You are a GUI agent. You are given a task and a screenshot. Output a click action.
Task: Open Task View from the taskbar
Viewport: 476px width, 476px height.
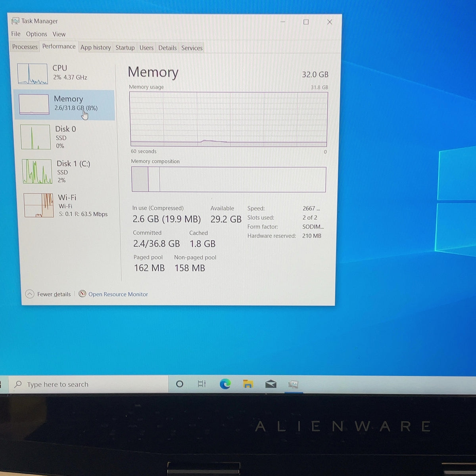point(202,384)
